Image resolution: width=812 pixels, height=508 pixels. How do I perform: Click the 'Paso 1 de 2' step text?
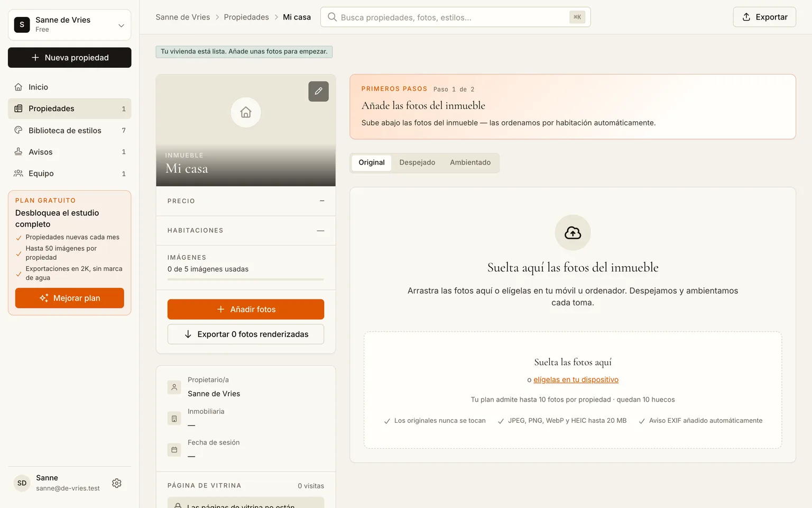[454, 89]
